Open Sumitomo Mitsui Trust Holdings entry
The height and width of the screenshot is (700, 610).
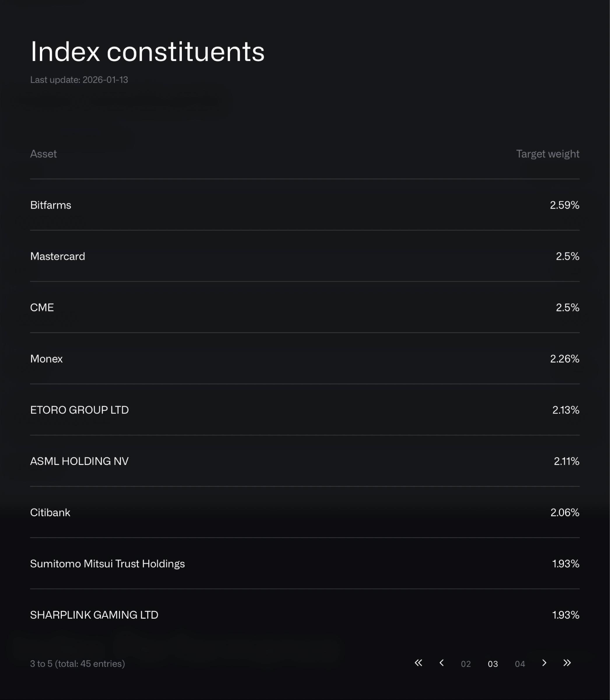[x=107, y=564]
